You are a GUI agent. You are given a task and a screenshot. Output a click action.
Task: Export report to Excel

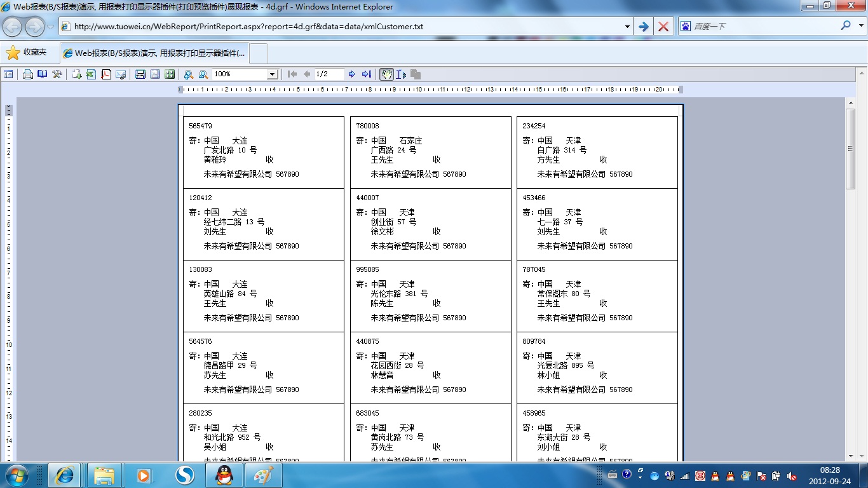91,74
